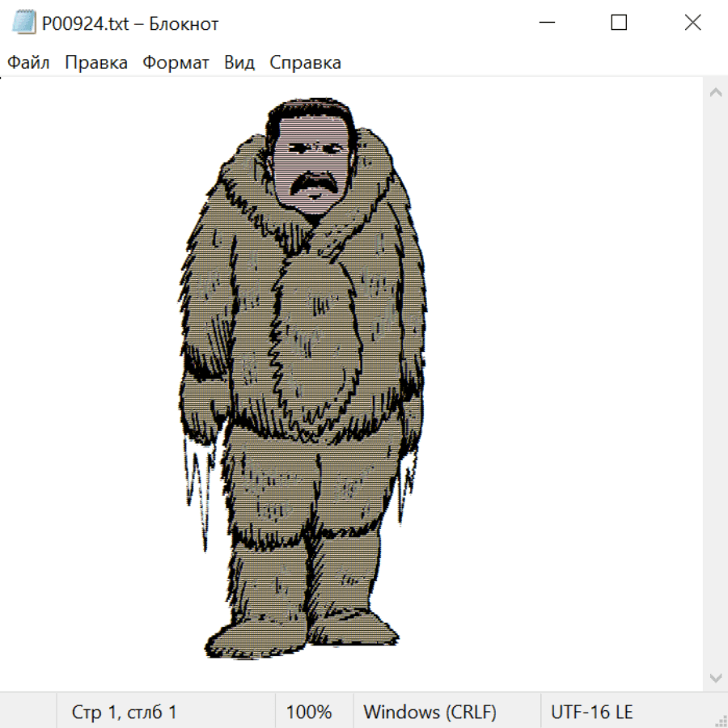This screenshot has height=728, width=728.
Task: Click the Windows (CRLF) line ending indicator
Action: tap(430, 713)
